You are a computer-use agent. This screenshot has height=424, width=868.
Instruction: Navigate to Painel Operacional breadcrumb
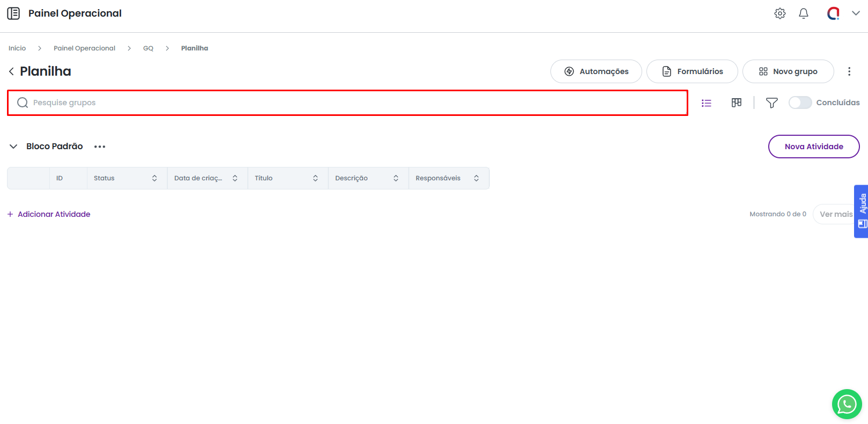coord(84,48)
